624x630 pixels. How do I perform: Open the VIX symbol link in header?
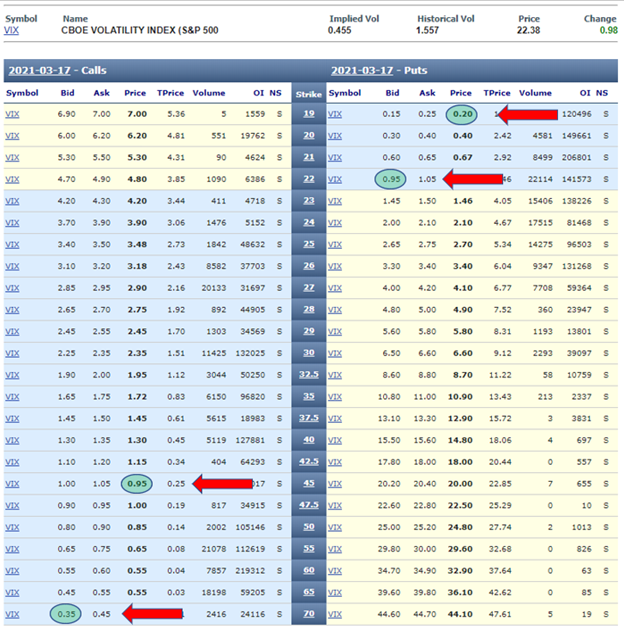[x=11, y=31]
